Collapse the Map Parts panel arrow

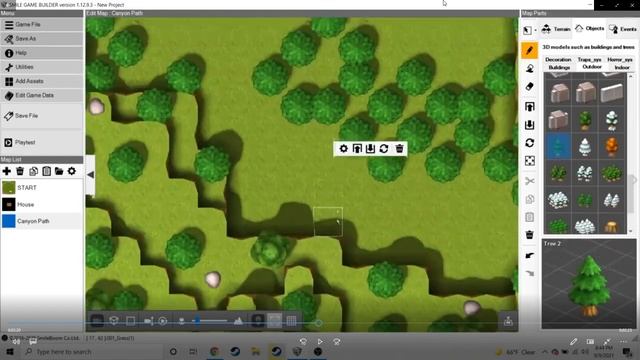[x=634, y=180]
